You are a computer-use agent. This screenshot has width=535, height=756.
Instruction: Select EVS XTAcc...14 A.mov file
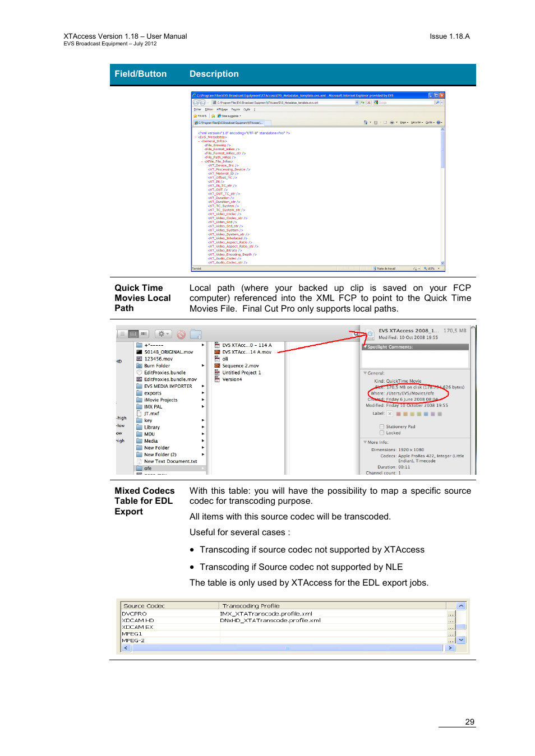pos(243,352)
